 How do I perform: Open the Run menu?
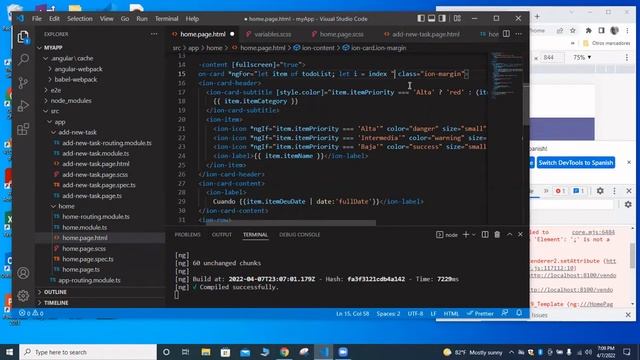pyautogui.click(x=142, y=19)
